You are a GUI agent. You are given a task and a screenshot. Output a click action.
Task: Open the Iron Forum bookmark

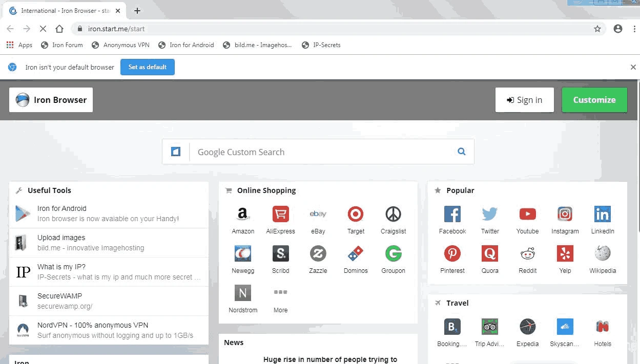pos(62,45)
